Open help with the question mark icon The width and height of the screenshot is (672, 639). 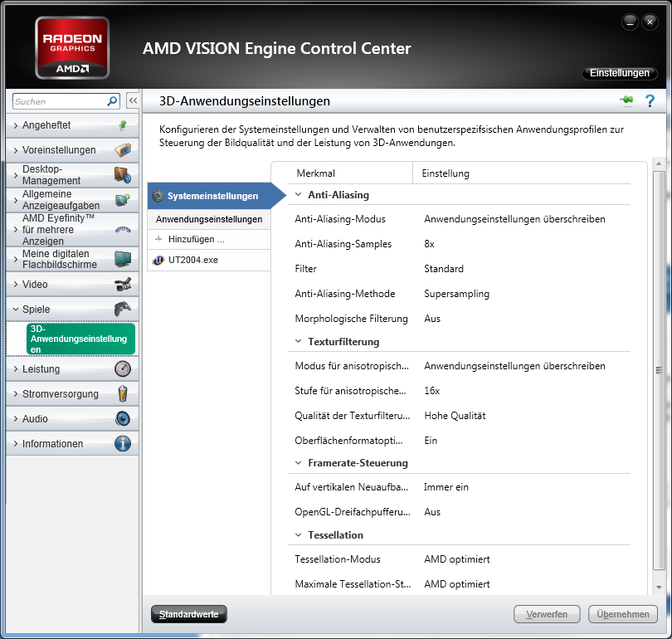pos(650,101)
